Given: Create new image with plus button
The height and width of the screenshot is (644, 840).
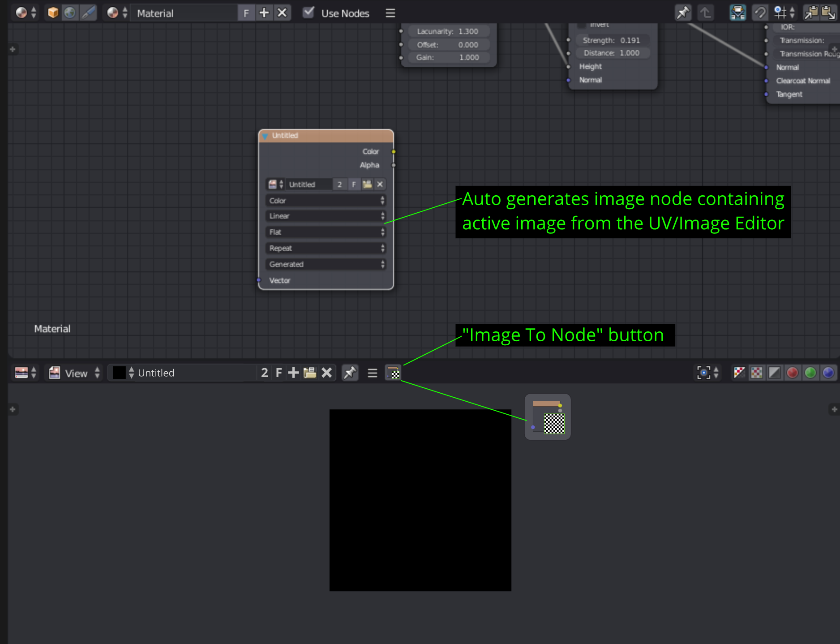Looking at the screenshot, I should (x=293, y=373).
